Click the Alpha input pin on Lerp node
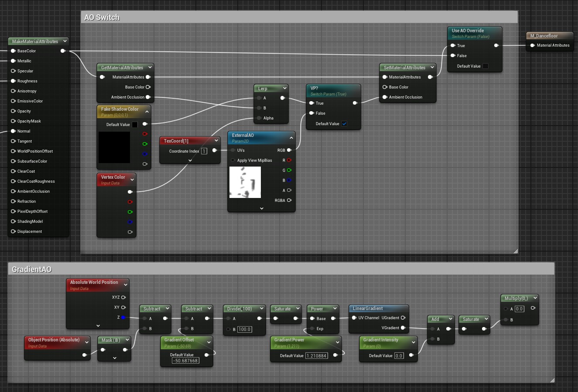 coord(259,118)
